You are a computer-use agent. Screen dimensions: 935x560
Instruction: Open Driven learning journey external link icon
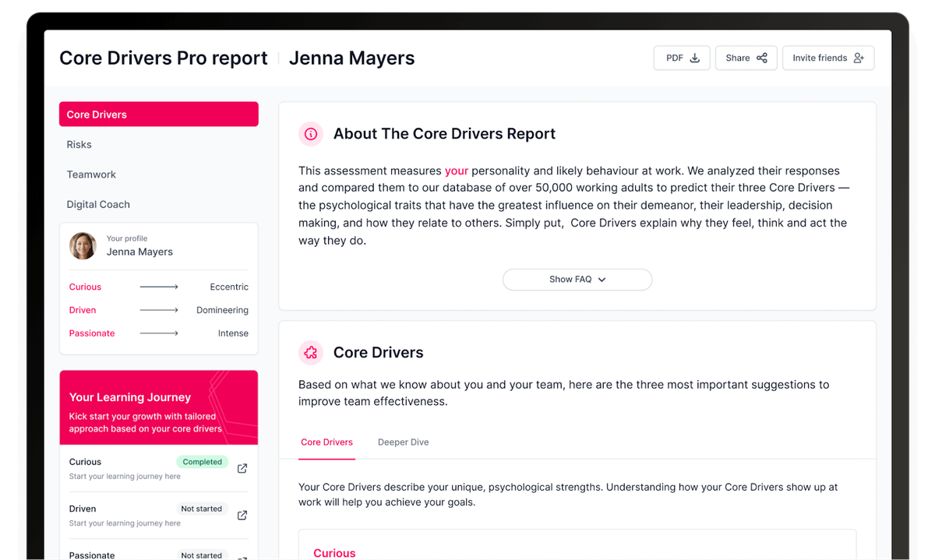point(242,515)
